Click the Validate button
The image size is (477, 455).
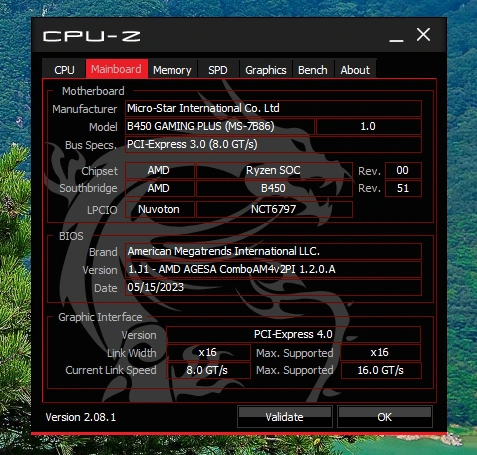pos(285,417)
